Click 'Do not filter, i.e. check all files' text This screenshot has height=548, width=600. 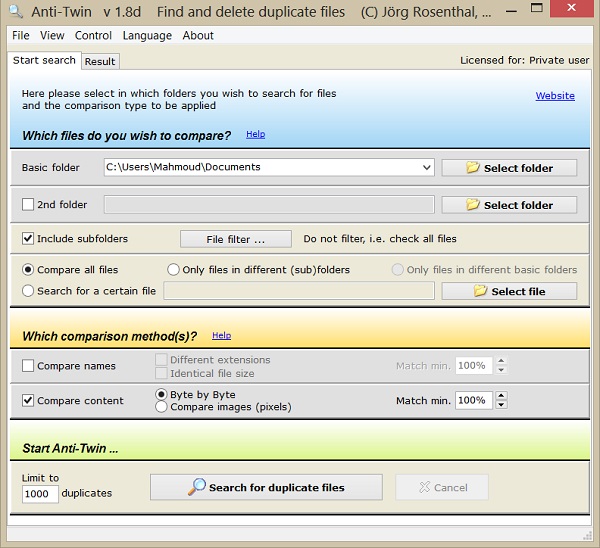(380, 239)
